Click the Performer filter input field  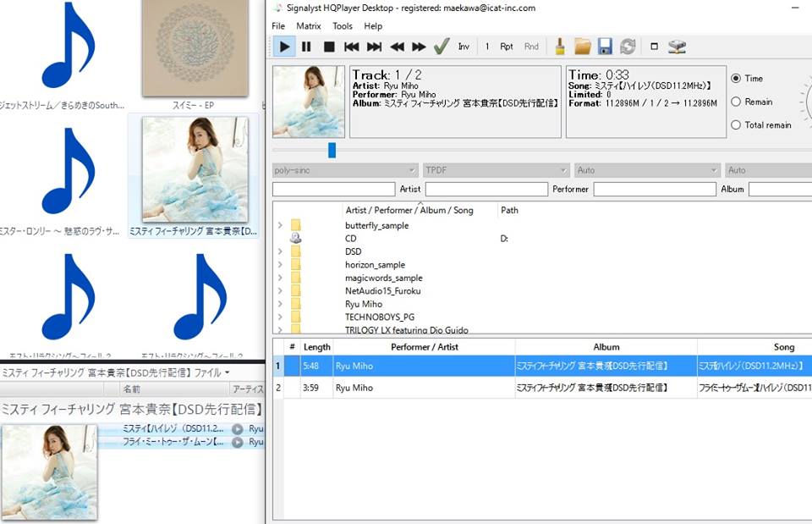[655, 189]
